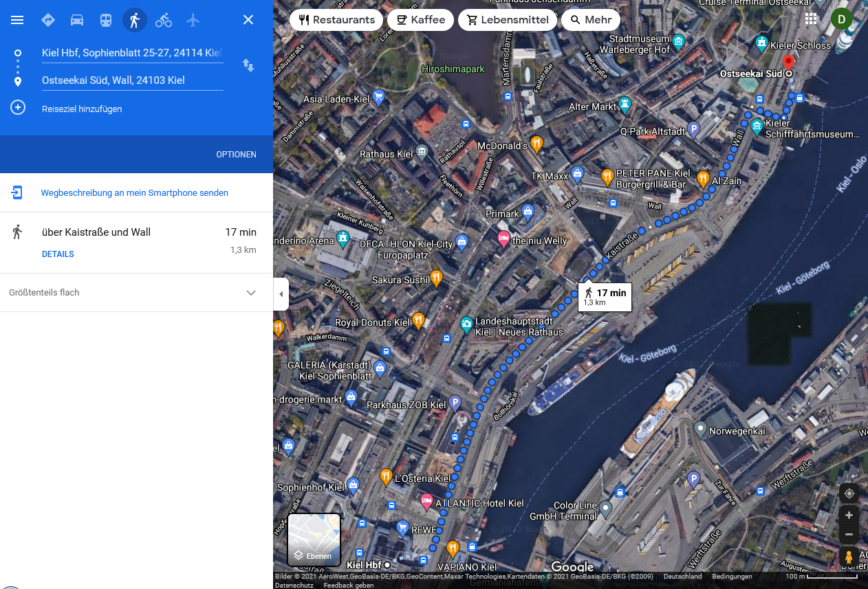This screenshot has height=589, width=868.
Task: Select the flight travel mode icon
Action: coord(193,20)
